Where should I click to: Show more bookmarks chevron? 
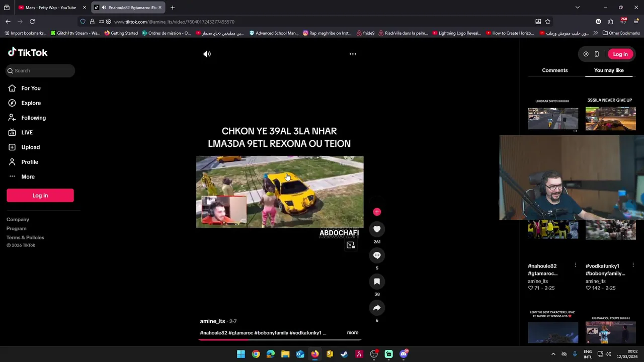click(x=596, y=33)
